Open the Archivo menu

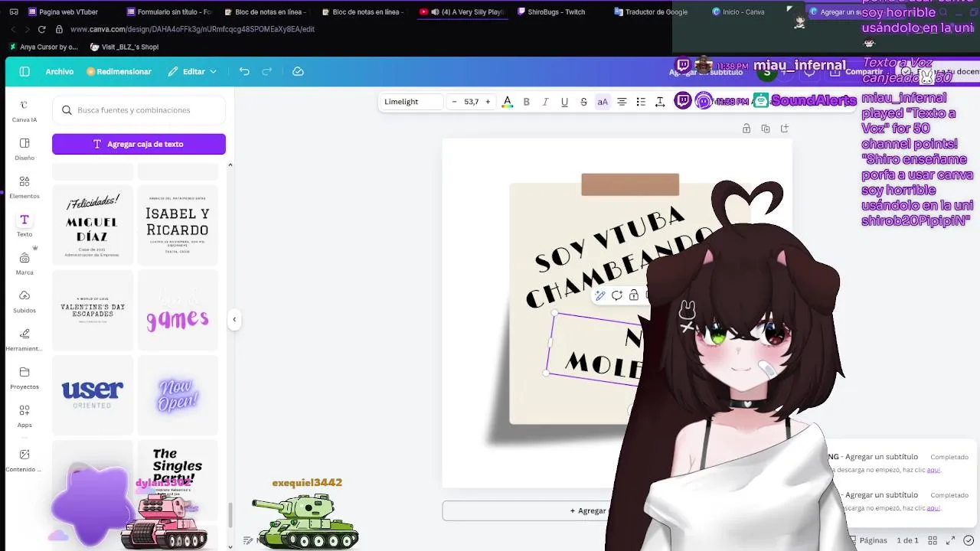pos(60,71)
